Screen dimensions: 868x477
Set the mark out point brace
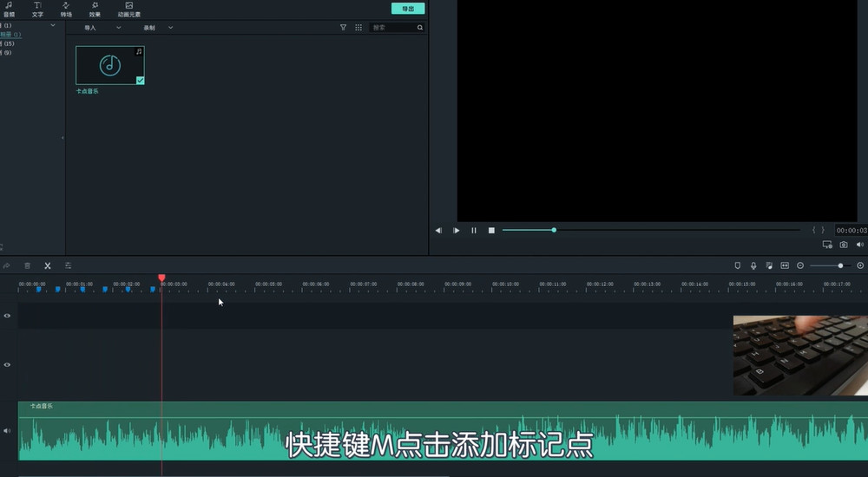pyautogui.click(x=823, y=230)
